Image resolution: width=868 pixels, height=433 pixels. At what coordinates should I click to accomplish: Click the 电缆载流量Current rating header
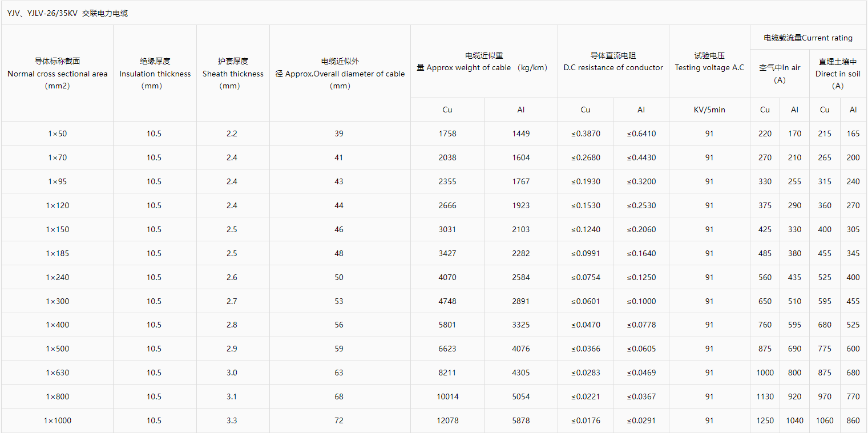(x=808, y=38)
